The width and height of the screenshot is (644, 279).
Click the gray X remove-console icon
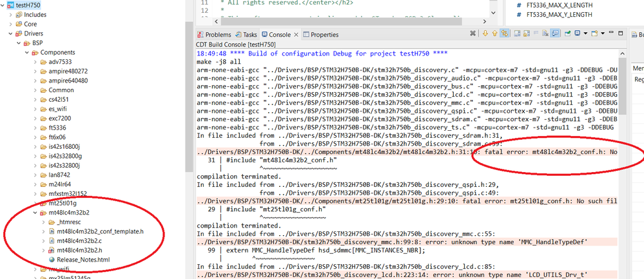[x=473, y=34]
